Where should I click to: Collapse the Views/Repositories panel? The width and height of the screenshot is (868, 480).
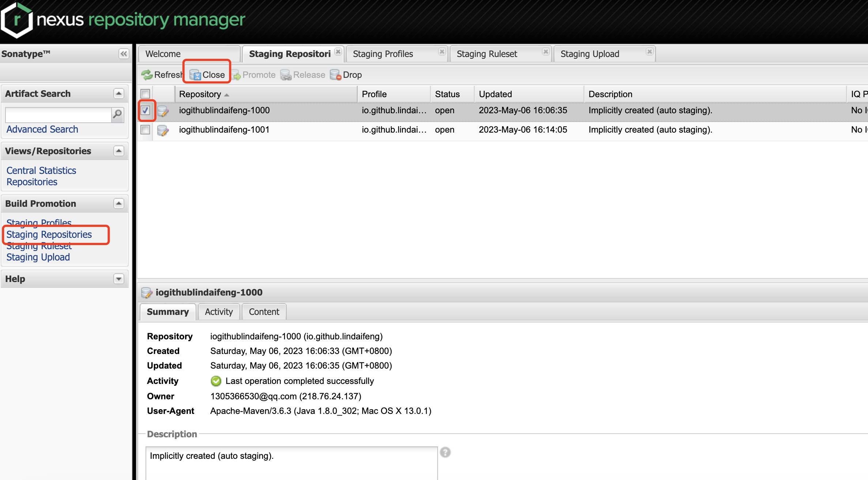click(x=119, y=151)
